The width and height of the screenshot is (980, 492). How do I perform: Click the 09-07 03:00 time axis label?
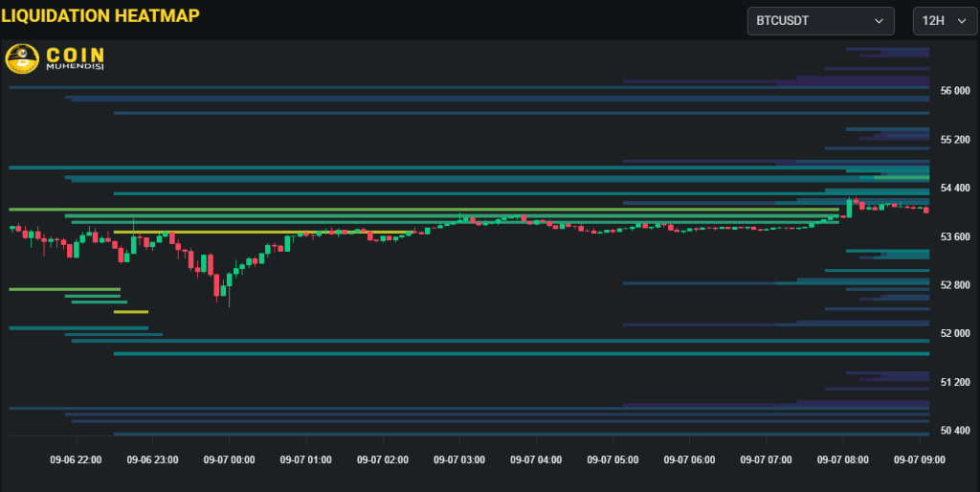point(459,460)
